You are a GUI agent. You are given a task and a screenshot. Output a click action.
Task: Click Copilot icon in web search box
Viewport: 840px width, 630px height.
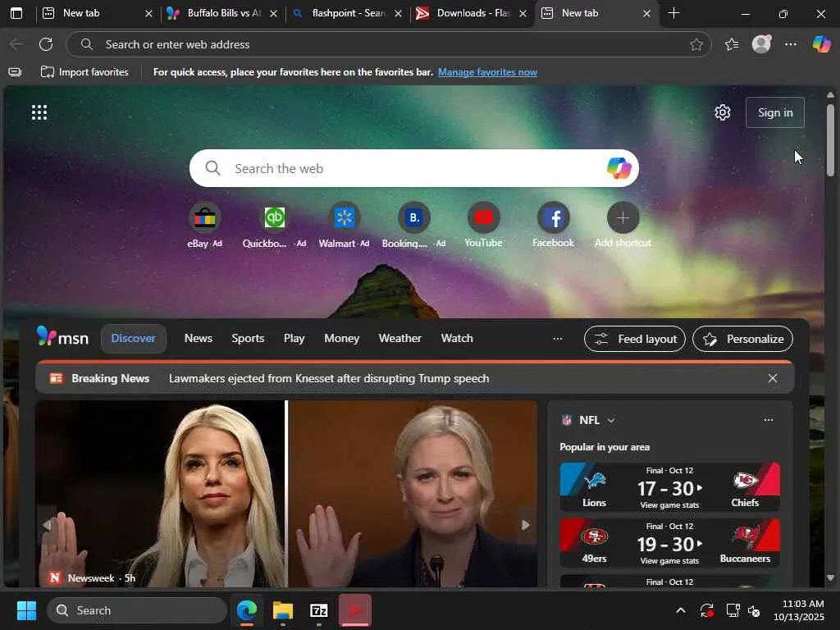[619, 168]
